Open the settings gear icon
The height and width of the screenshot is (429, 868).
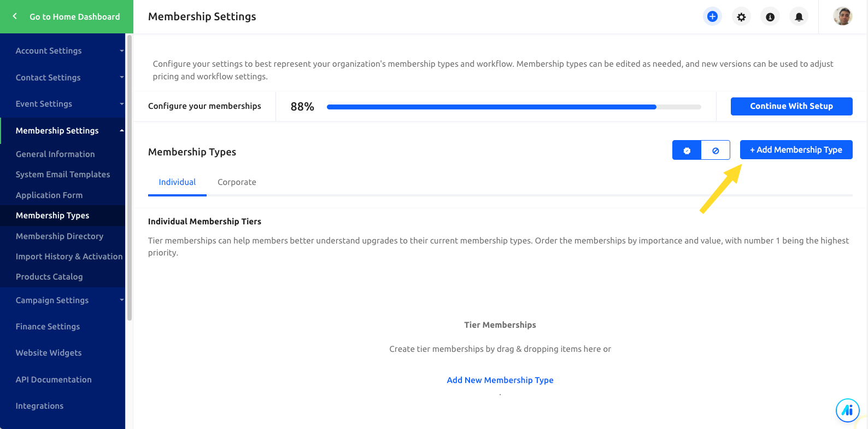(x=741, y=17)
